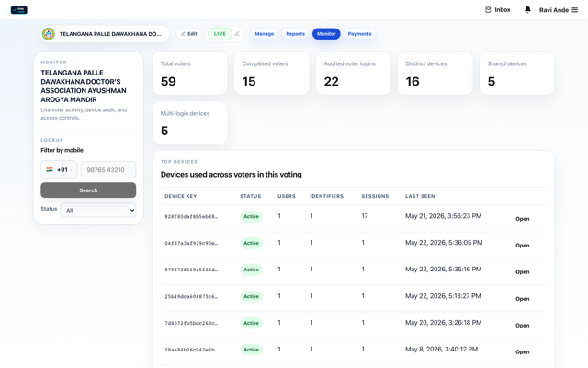Open the notifications bell icon
This screenshot has height=368, width=588.
[527, 10]
